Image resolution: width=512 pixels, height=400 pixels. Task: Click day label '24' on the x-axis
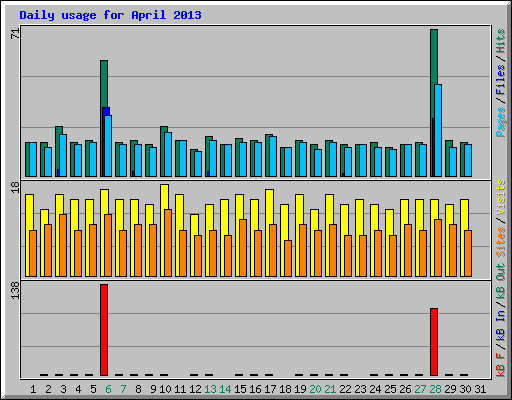click(375, 389)
